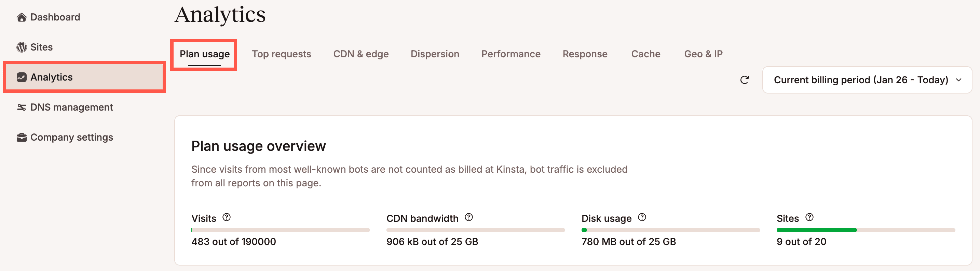
Task: Open the Sites metric help icon
Action: click(x=809, y=217)
